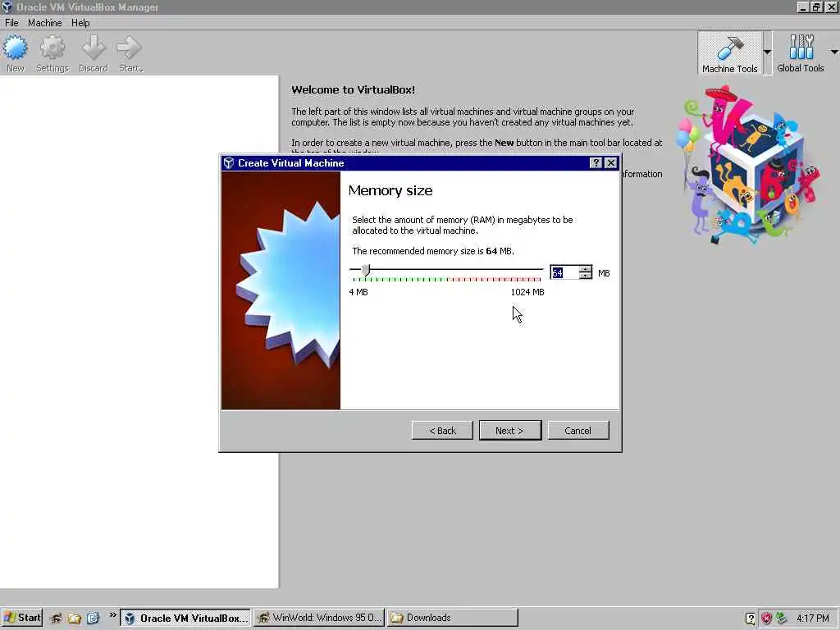Expand the Machine Tools dropdown arrow
The width and height of the screenshot is (840, 630).
(x=767, y=52)
